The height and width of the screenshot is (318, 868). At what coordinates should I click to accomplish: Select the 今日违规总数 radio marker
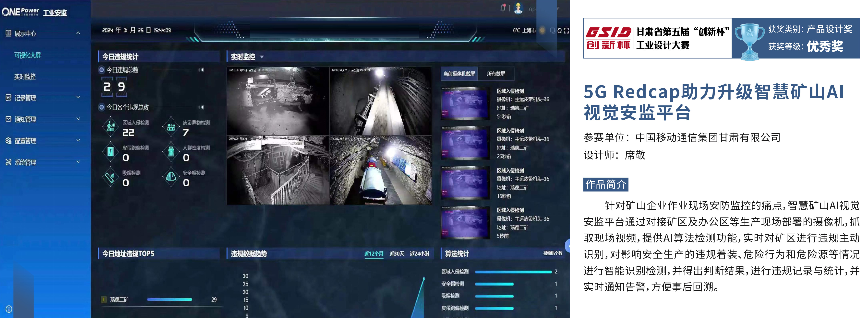pos(101,70)
